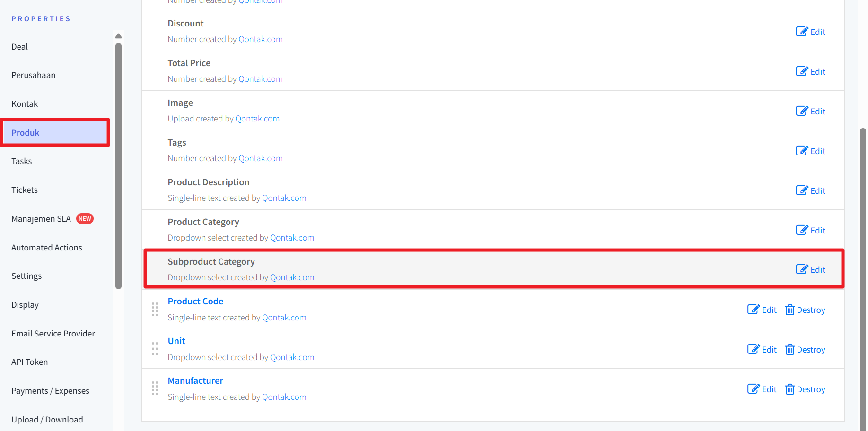Click drag handle dots beside Manufacturer
The height and width of the screenshot is (431, 868).
click(x=155, y=388)
